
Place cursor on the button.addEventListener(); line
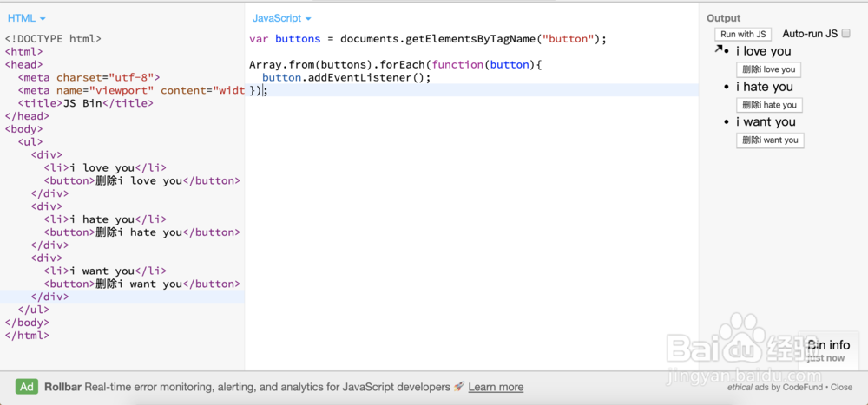[x=346, y=77]
